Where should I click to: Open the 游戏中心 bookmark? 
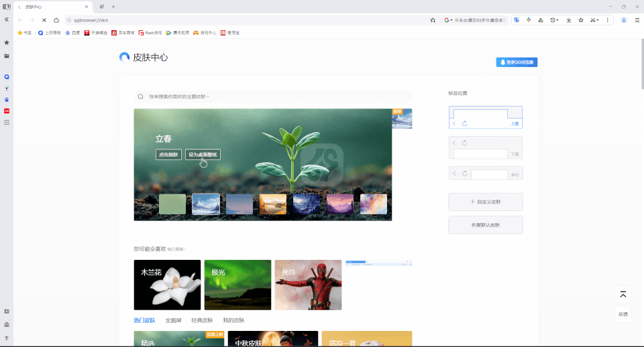coord(205,33)
